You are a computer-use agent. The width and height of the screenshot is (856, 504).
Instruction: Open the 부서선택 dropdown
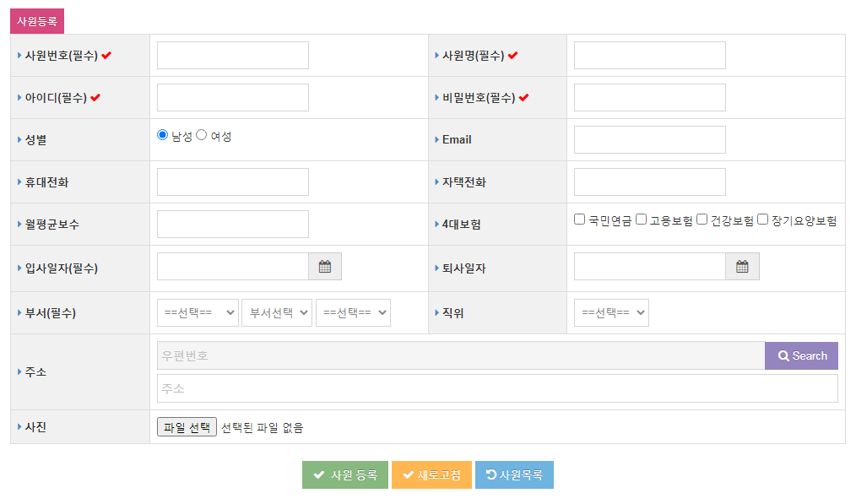coord(276,312)
